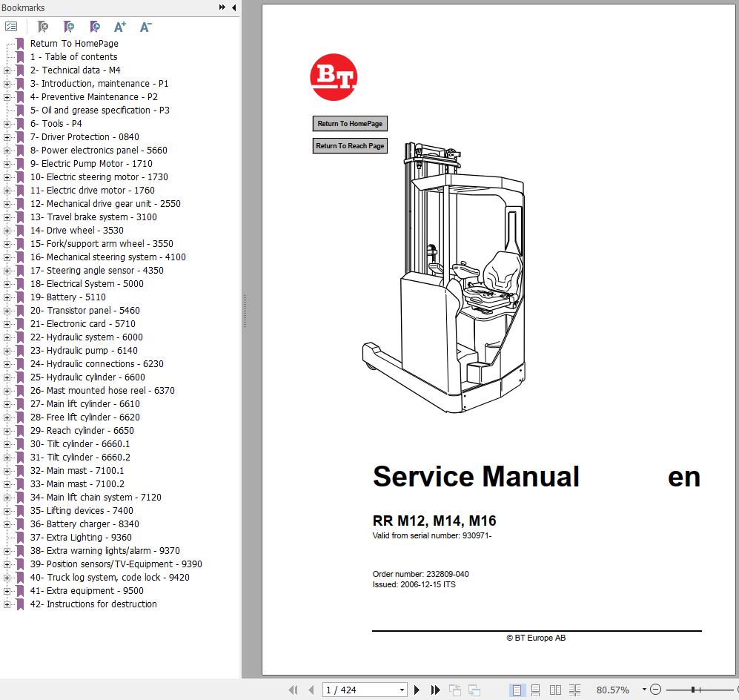Image resolution: width=739 pixels, height=700 pixels.
Task: Open 33- Main mast - 7100.2 bookmark
Action: point(77,484)
